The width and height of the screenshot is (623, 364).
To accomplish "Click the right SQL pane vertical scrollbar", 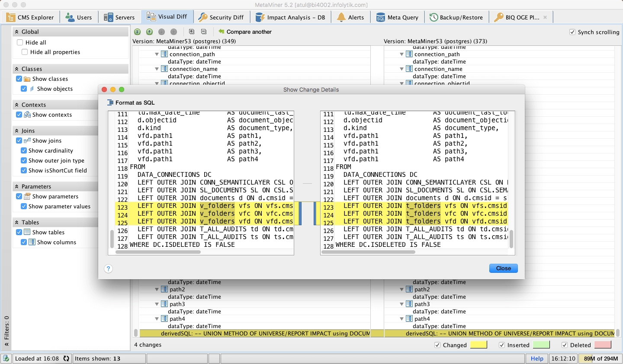I will pyautogui.click(x=511, y=239).
